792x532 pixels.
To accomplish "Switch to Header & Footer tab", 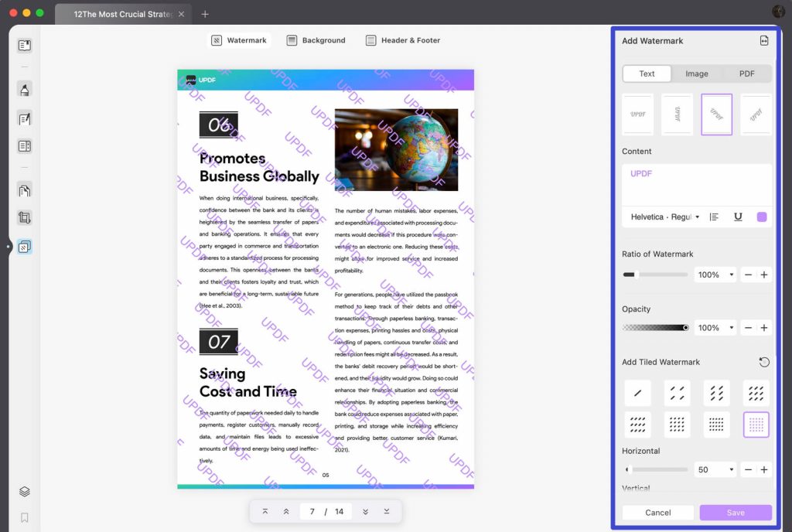I will 403,40.
